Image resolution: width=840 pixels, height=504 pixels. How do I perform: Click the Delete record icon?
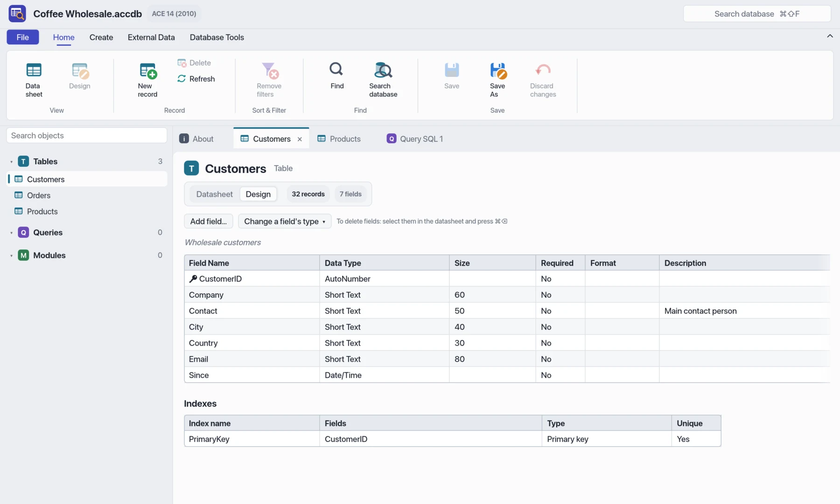[x=194, y=63]
